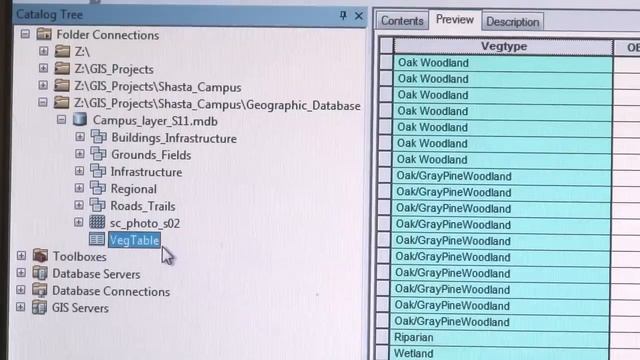Select the Campus_layer_S11.mdb label
Viewport: 640px width, 360px height.
155,121
